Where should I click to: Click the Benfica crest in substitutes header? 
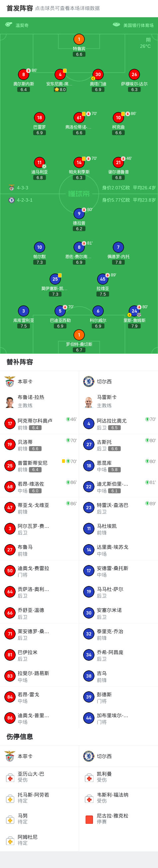point(10,381)
